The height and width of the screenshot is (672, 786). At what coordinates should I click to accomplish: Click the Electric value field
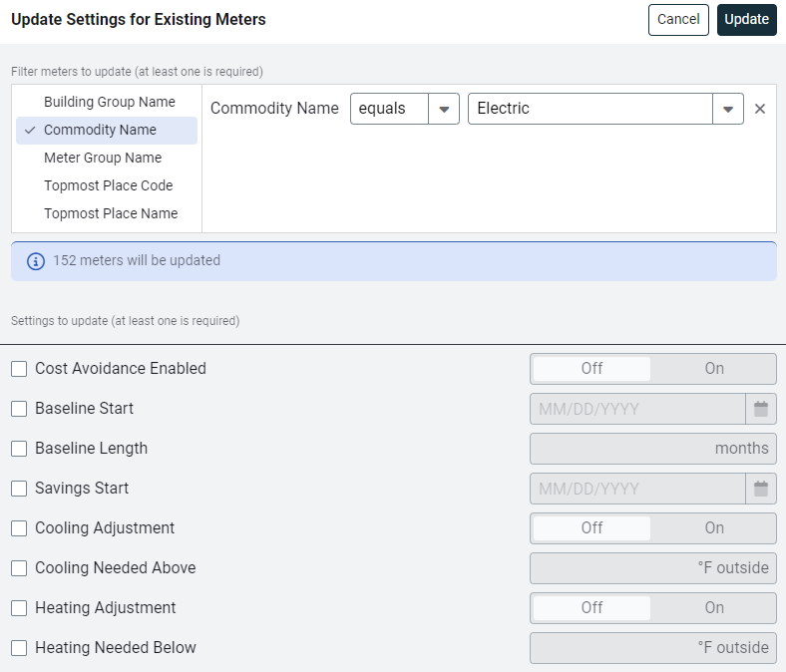click(x=590, y=109)
